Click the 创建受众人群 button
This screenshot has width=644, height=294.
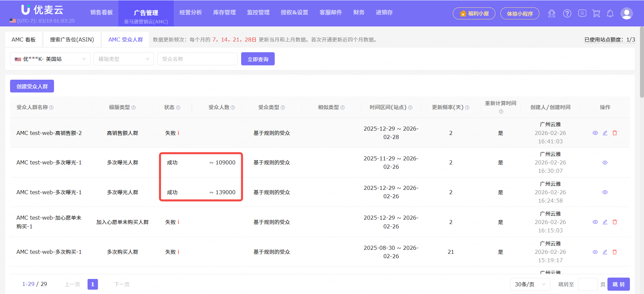[x=32, y=86]
